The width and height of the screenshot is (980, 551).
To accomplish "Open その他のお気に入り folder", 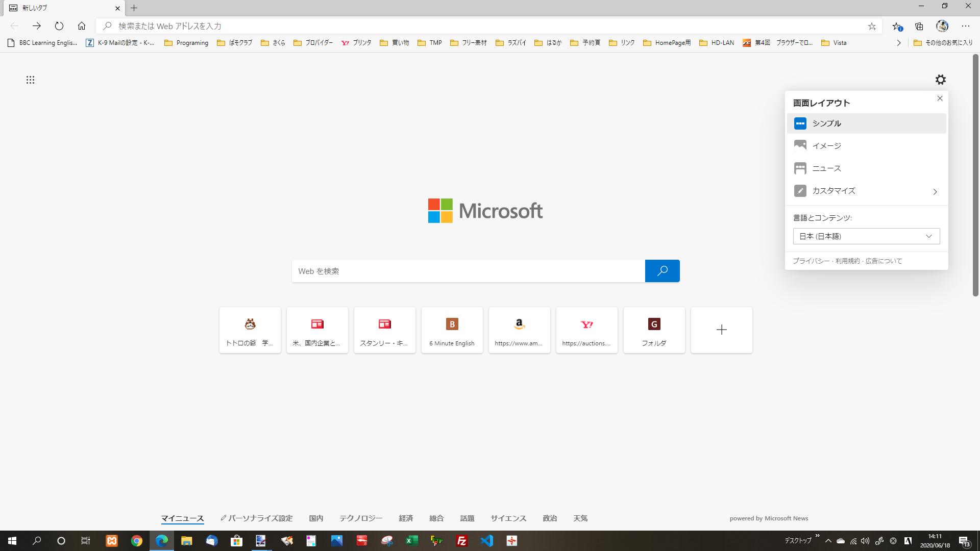I will (943, 43).
